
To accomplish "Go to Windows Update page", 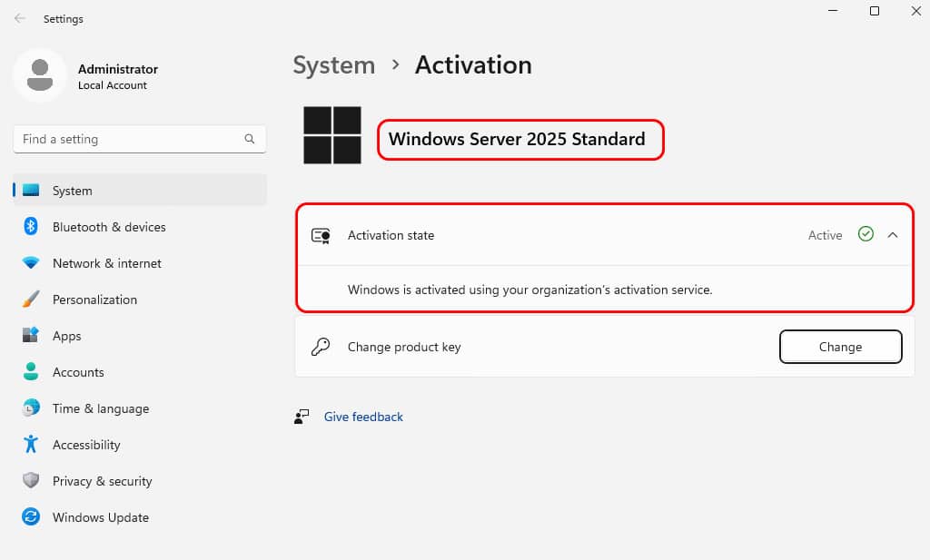I will [x=140, y=517].
